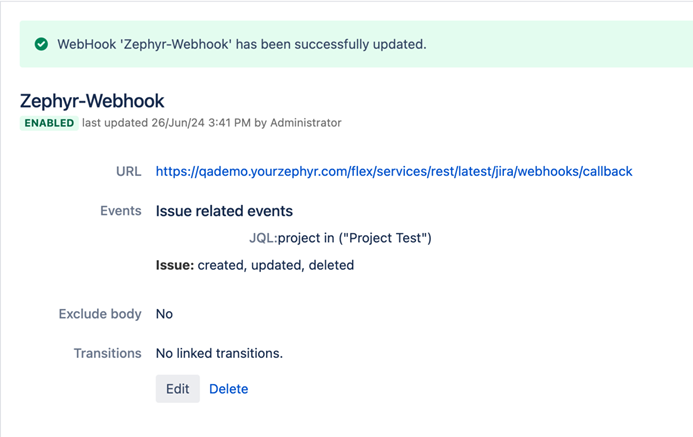Click the Events field label
This screenshot has height=437, width=693.
(121, 211)
